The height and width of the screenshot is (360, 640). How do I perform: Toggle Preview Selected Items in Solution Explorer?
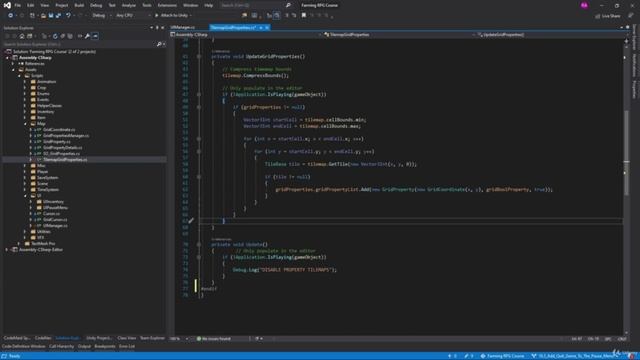coord(95,36)
